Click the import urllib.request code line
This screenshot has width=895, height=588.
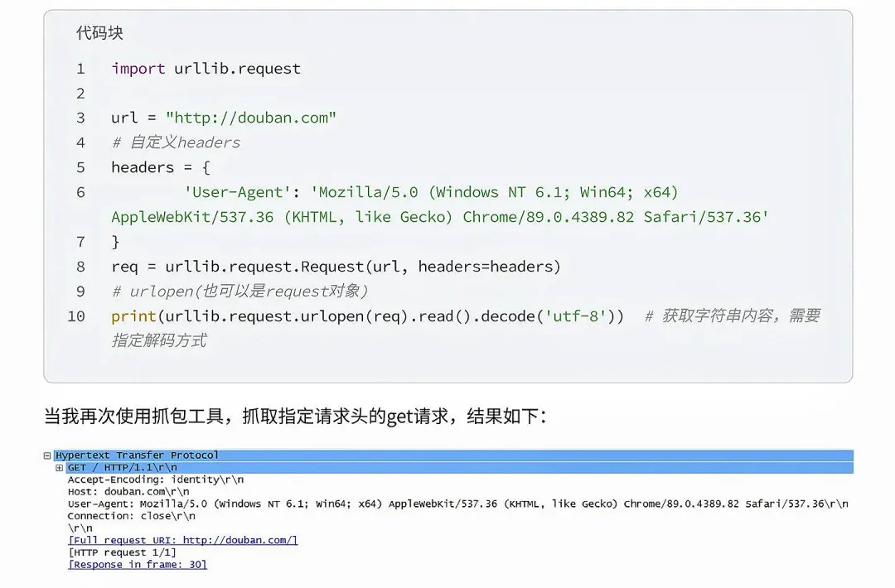pos(206,69)
